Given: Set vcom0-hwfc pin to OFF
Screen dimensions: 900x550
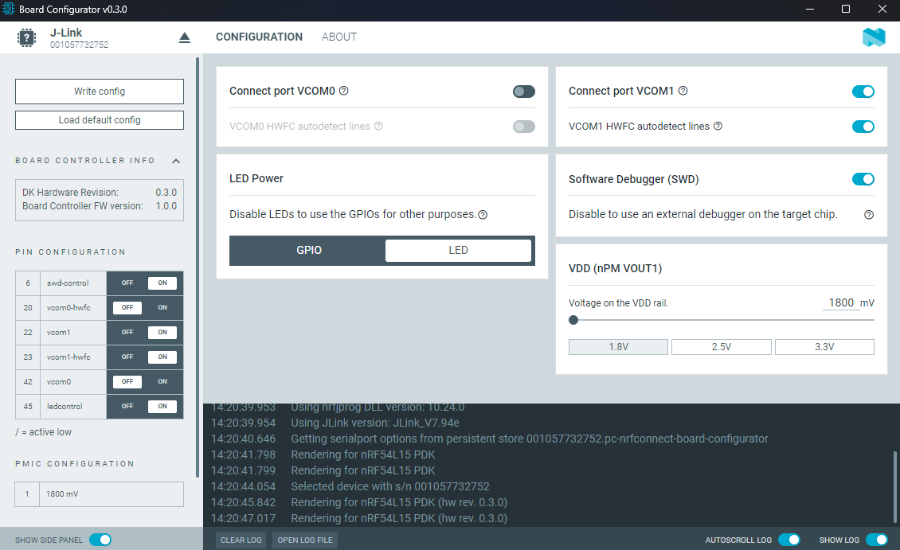Looking at the screenshot, I should pos(127,308).
